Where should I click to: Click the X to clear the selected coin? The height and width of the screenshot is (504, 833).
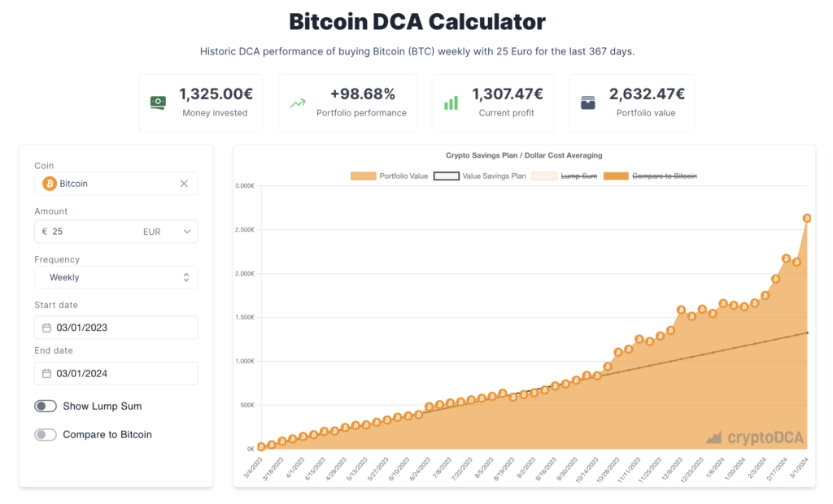point(183,184)
